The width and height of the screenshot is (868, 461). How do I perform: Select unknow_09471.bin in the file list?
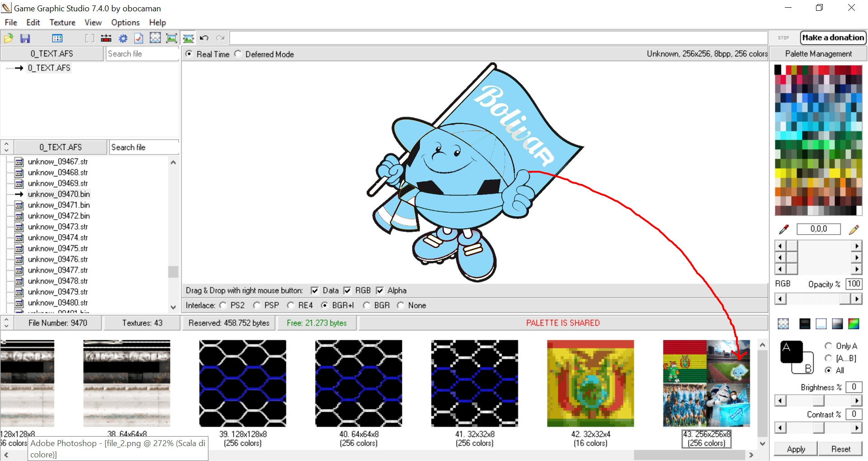(x=59, y=205)
